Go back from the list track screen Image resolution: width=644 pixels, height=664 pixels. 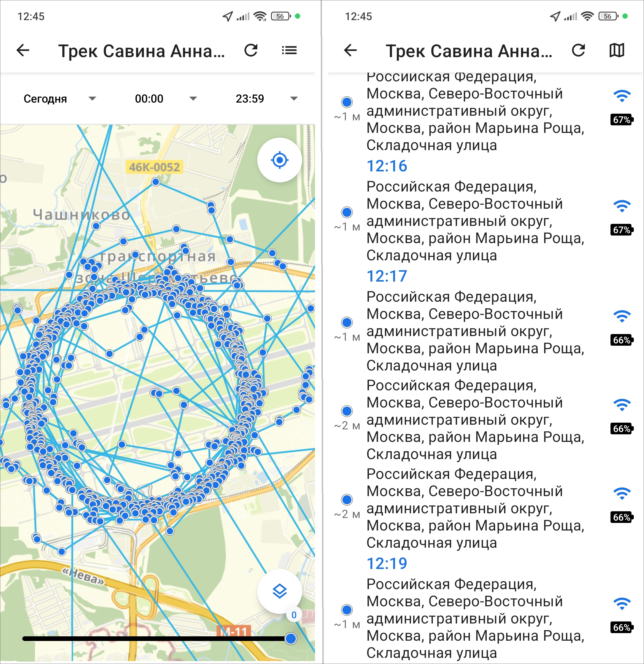point(350,50)
